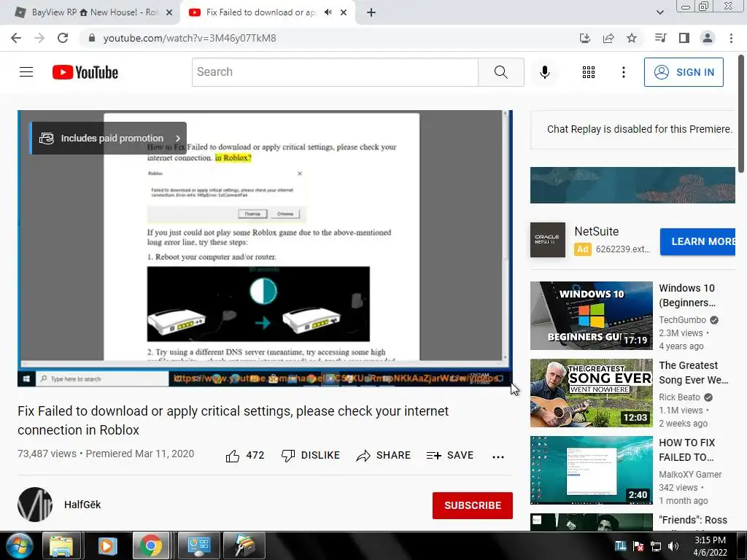Open the Rick Beato channel name
The width and height of the screenshot is (747, 560).
click(679, 397)
